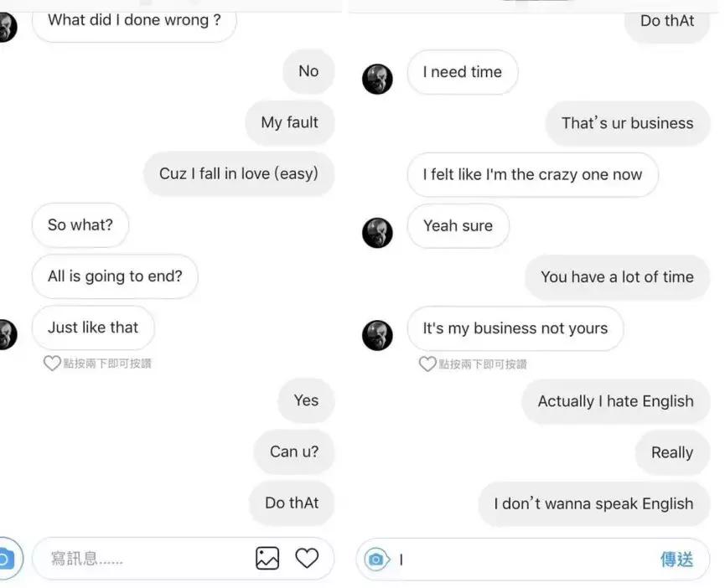Image resolution: width=725 pixels, height=588 pixels.
Task: Like the "Just like that" message heart
Action: coord(52,364)
